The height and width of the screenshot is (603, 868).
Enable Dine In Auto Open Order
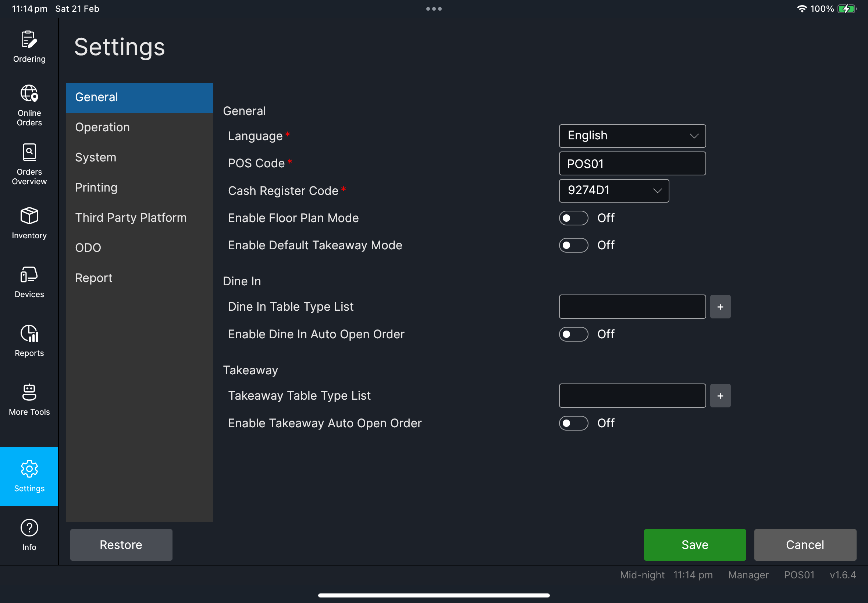coord(573,334)
